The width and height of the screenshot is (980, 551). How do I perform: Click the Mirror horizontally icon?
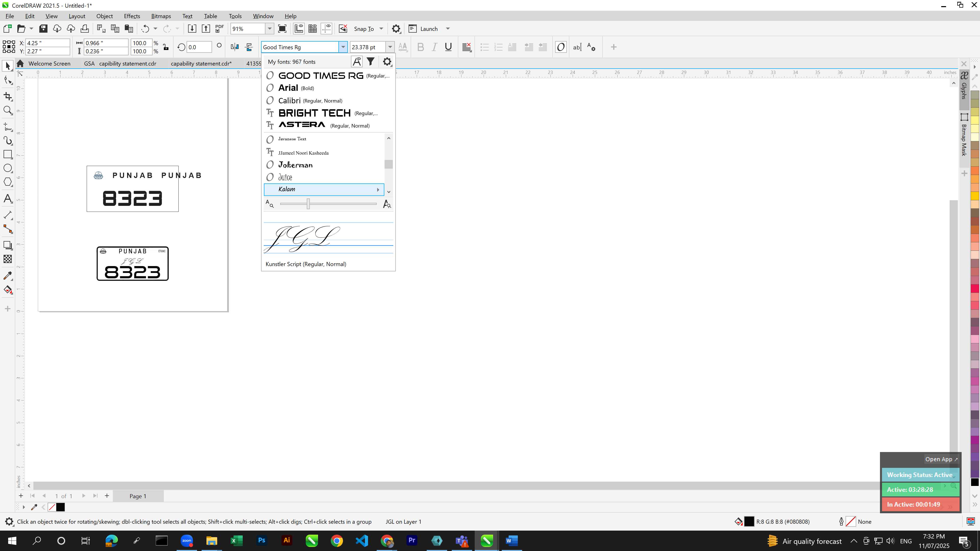point(235,47)
